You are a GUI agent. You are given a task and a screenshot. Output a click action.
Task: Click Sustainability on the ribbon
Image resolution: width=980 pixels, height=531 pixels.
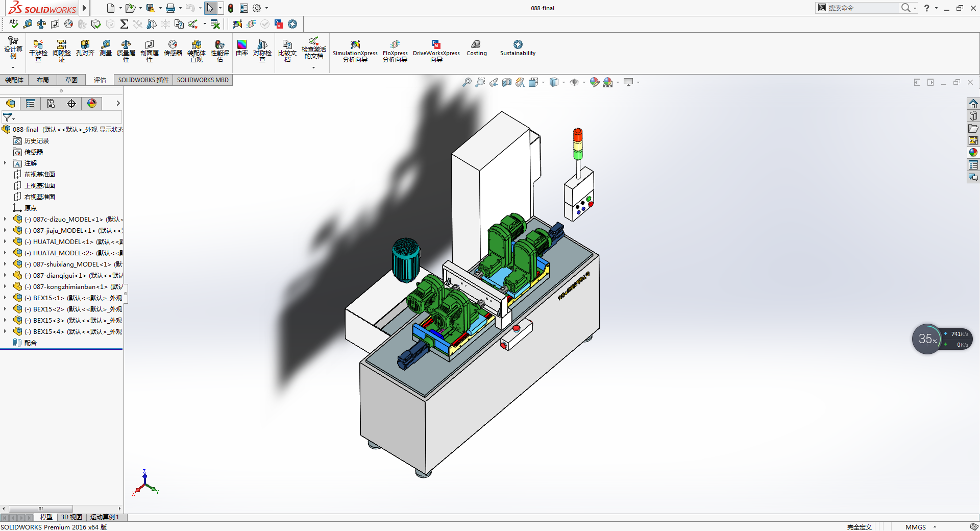(518, 50)
